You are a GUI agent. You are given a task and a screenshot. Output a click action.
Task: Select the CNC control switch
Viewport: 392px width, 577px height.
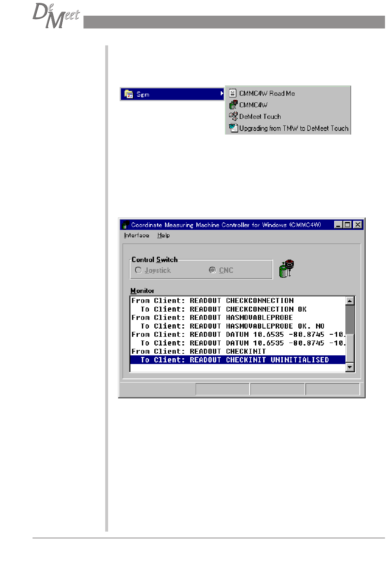click(221, 270)
